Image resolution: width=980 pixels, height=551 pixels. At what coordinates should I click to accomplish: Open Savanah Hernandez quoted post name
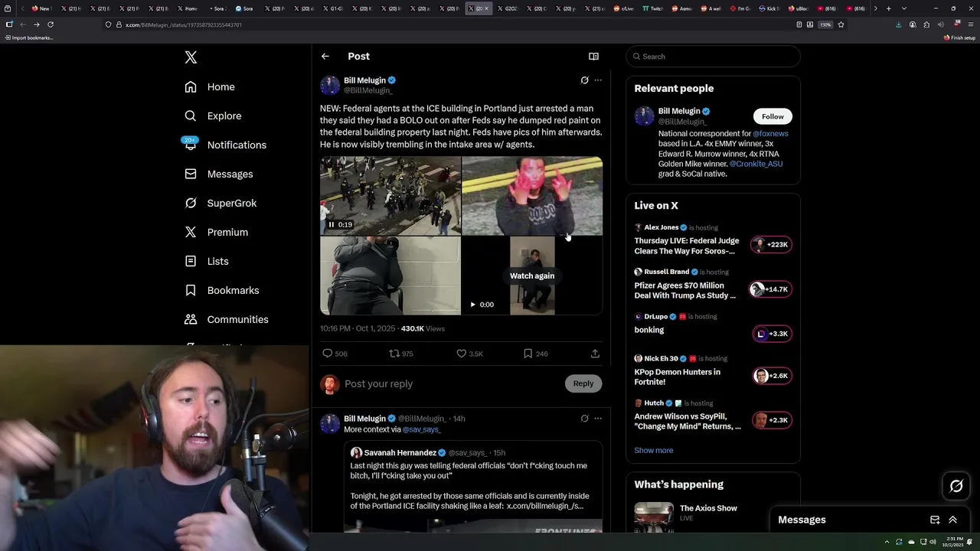(400, 452)
